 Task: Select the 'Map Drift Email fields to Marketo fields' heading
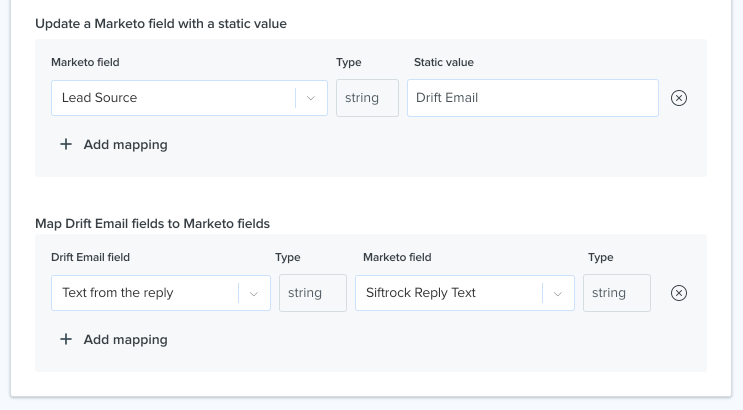152,224
